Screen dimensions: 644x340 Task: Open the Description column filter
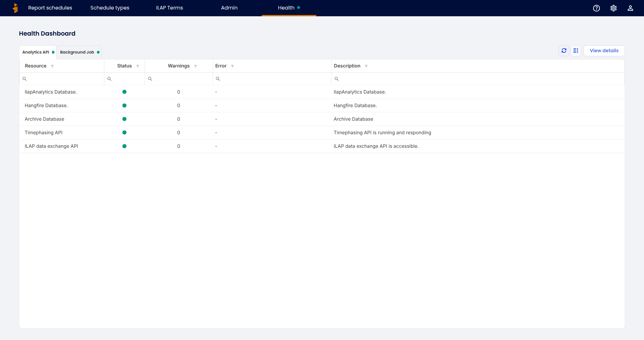[x=366, y=66]
